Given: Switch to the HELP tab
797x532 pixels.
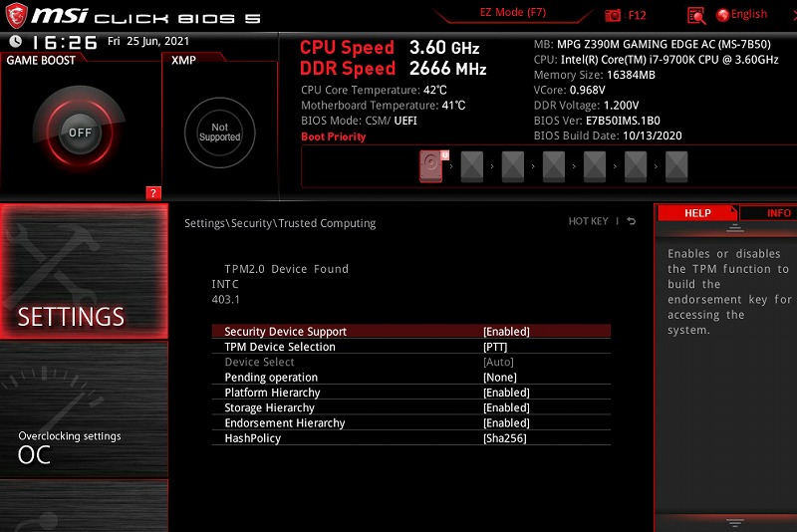Looking at the screenshot, I should [x=697, y=213].
